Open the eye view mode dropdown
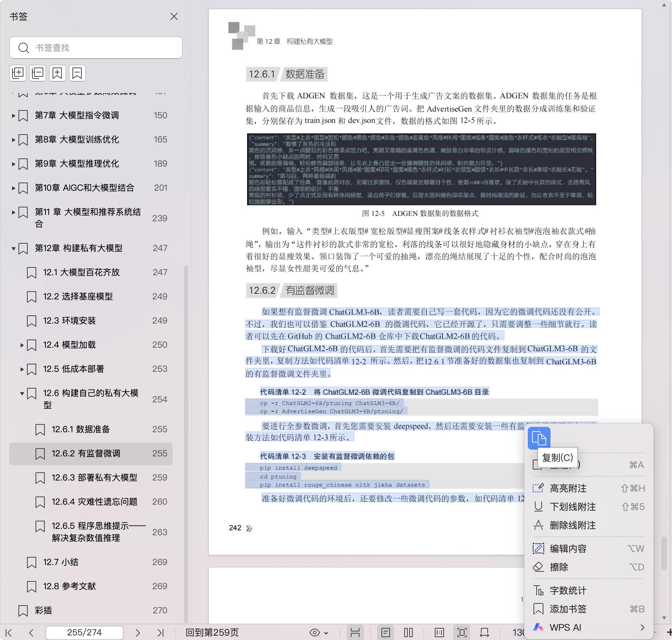The width and height of the screenshot is (672, 640). tap(319, 633)
